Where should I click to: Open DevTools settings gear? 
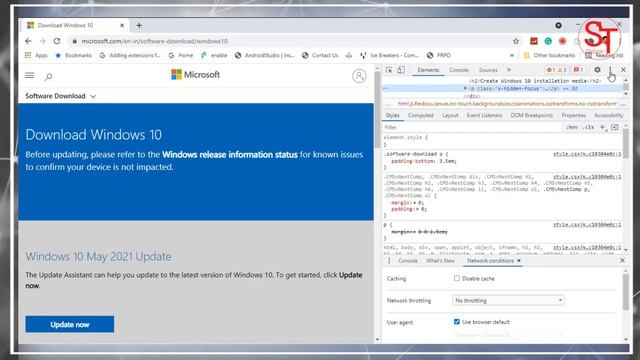(x=597, y=70)
